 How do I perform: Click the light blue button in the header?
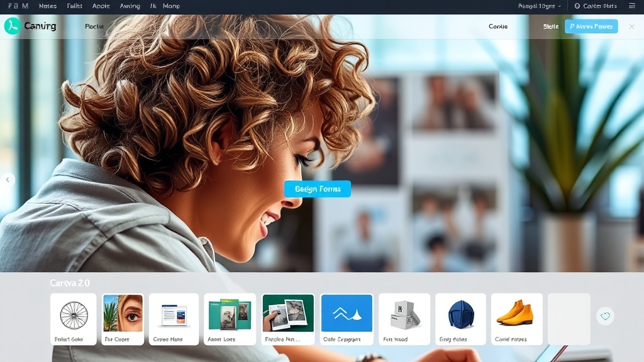coord(591,26)
